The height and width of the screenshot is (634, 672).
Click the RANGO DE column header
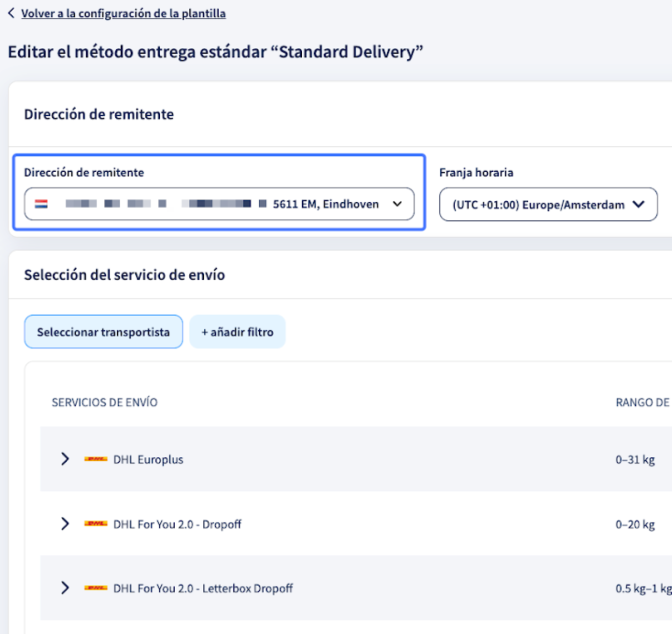pyautogui.click(x=643, y=402)
